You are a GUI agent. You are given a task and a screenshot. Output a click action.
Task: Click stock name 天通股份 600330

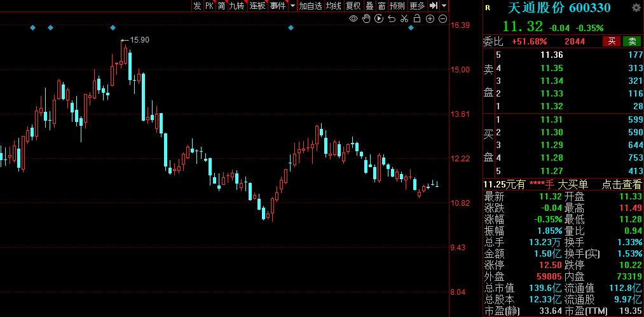pos(559,8)
